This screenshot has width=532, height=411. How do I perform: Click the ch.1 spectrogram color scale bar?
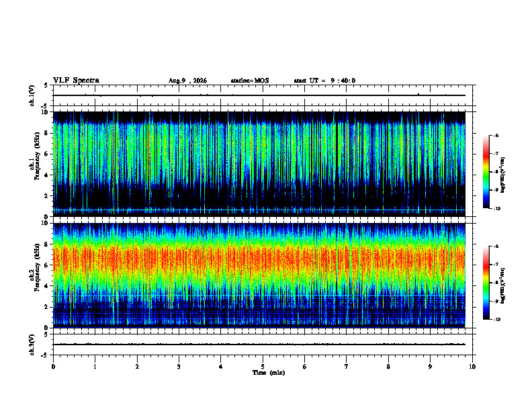coord(486,172)
